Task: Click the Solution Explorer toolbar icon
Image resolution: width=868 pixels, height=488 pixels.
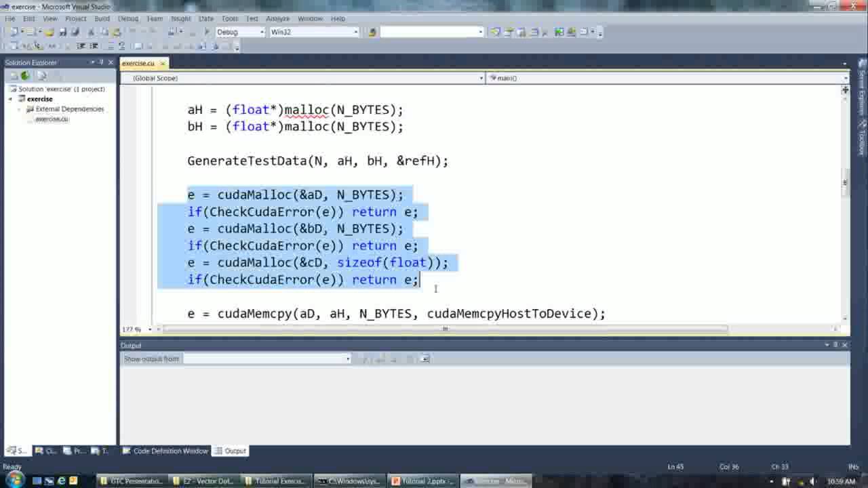Action: [495, 32]
